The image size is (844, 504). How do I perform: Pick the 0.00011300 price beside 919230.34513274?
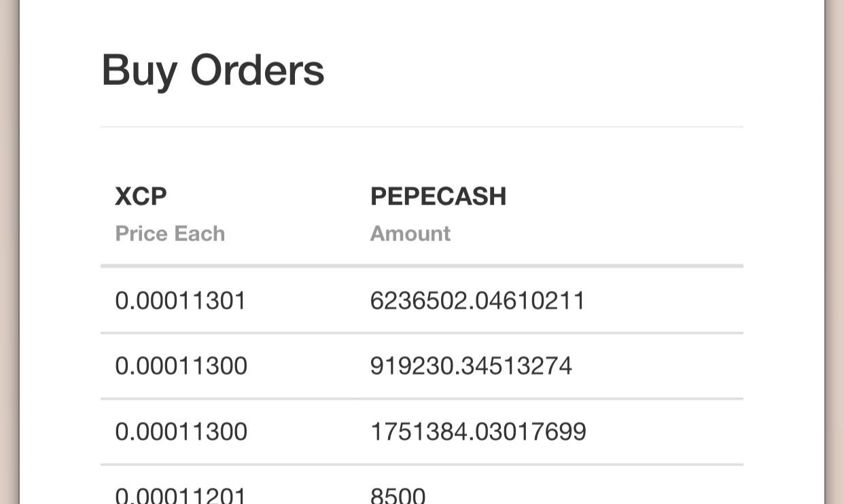(181, 366)
